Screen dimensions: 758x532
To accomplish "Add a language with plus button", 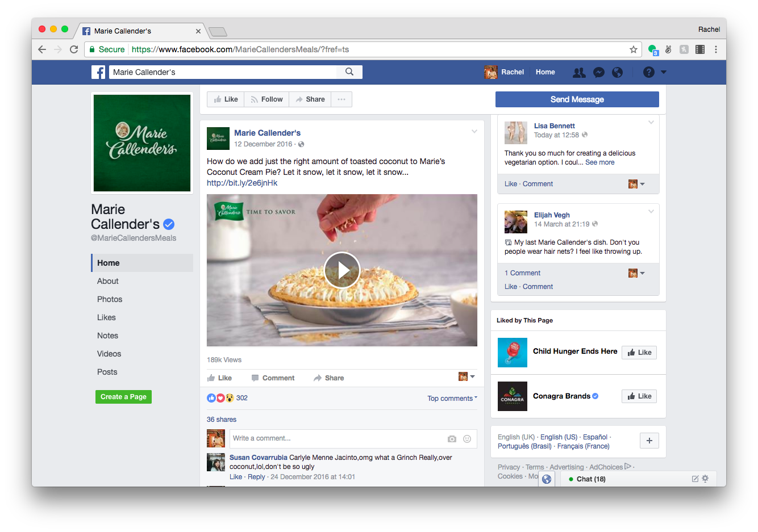I will 649,441.
